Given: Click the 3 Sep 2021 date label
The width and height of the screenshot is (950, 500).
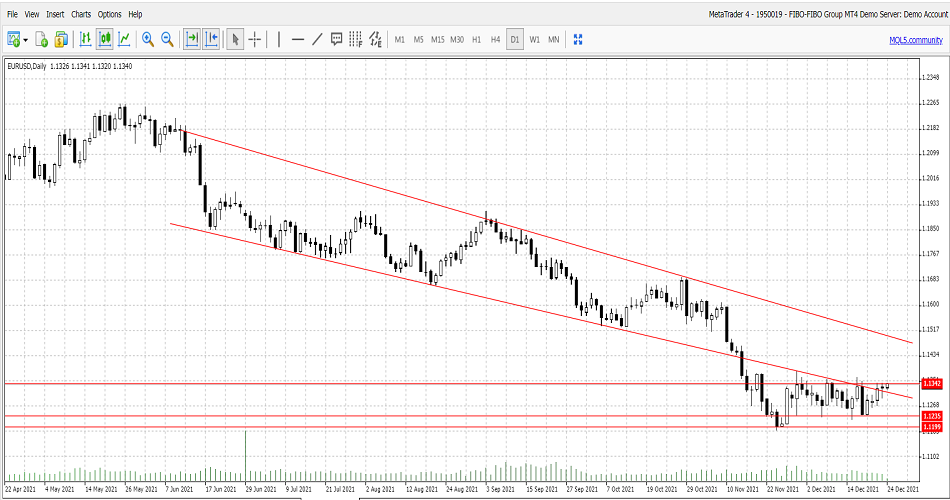Looking at the screenshot, I should coord(500,488).
